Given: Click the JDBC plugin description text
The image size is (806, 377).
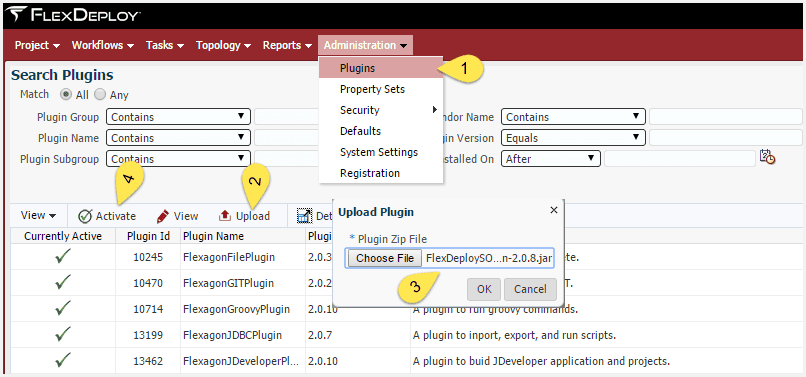Looking at the screenshot, I should [x=515, y=335].
